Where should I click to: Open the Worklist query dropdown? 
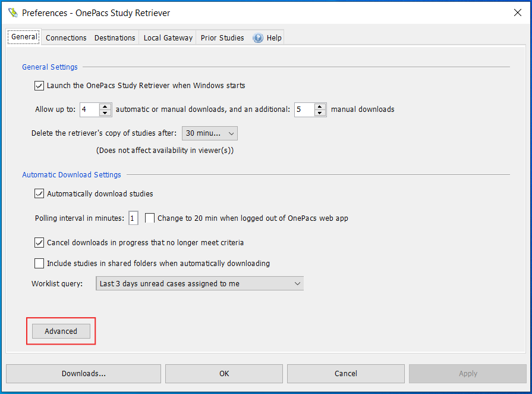coord(200,284)
